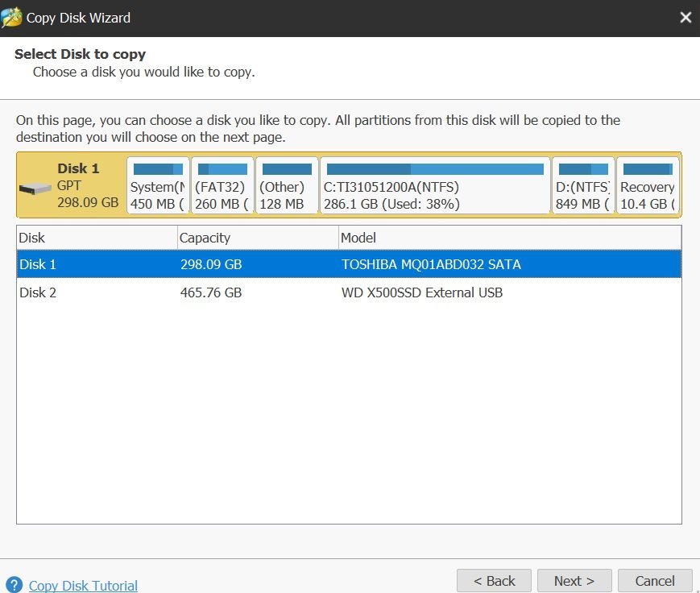
Task: Sort by the Model column header
Action: tap(510, 238)
